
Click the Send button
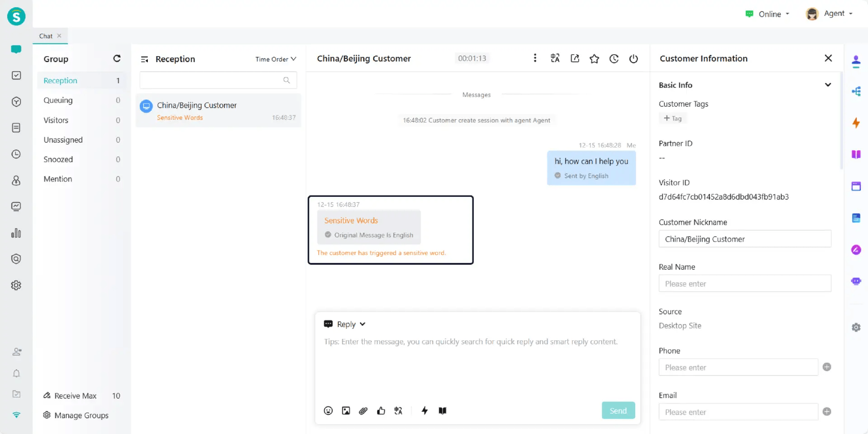pyautogui.click(x=618, y=410)
